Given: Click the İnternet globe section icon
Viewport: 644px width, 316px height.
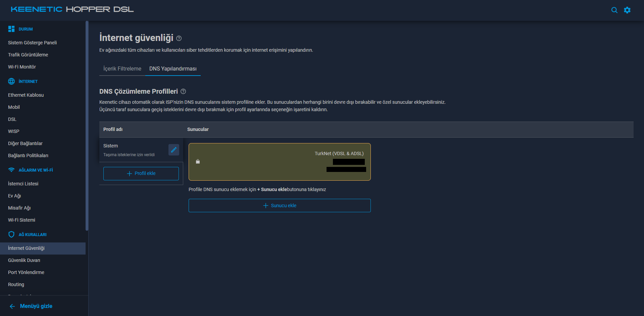Looking at the screenshot, I should click(11, 81).
